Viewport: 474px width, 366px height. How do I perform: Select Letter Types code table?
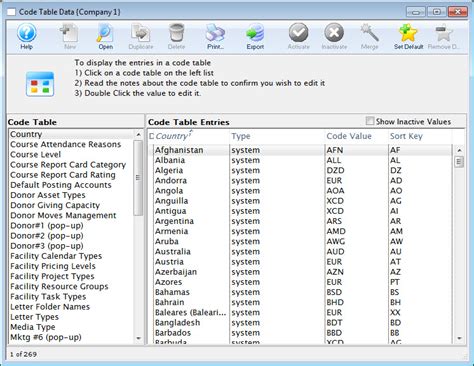tap(71, 317)
